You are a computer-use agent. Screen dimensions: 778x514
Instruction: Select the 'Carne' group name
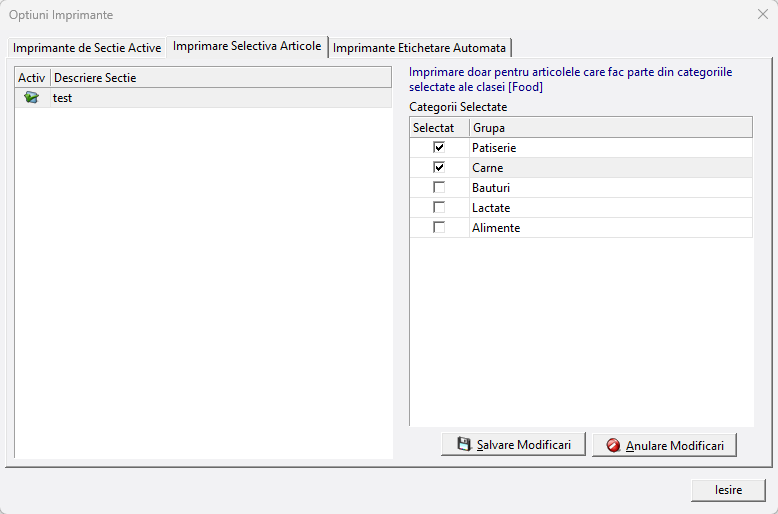[x=488, y=168]
